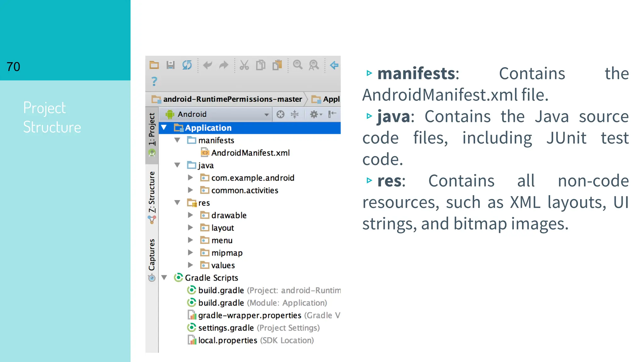Click the Replace magnifier icon

(x=314, y=65)
